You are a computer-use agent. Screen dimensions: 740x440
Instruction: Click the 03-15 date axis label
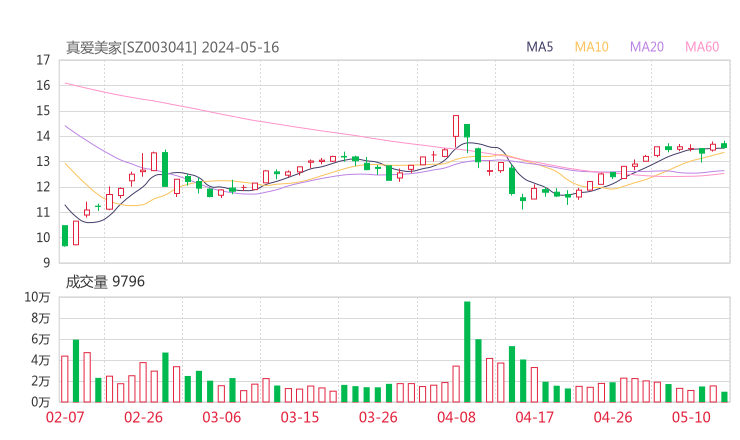[x=300, y=417]
